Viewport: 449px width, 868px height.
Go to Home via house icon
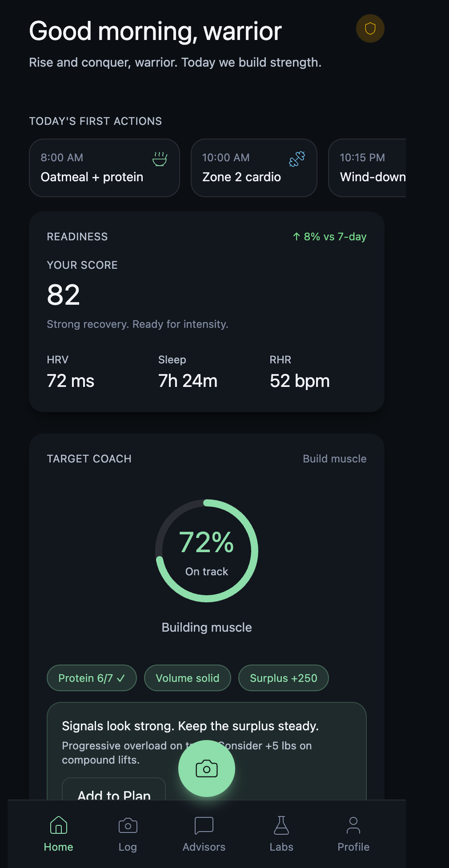[x=59, y=825]
